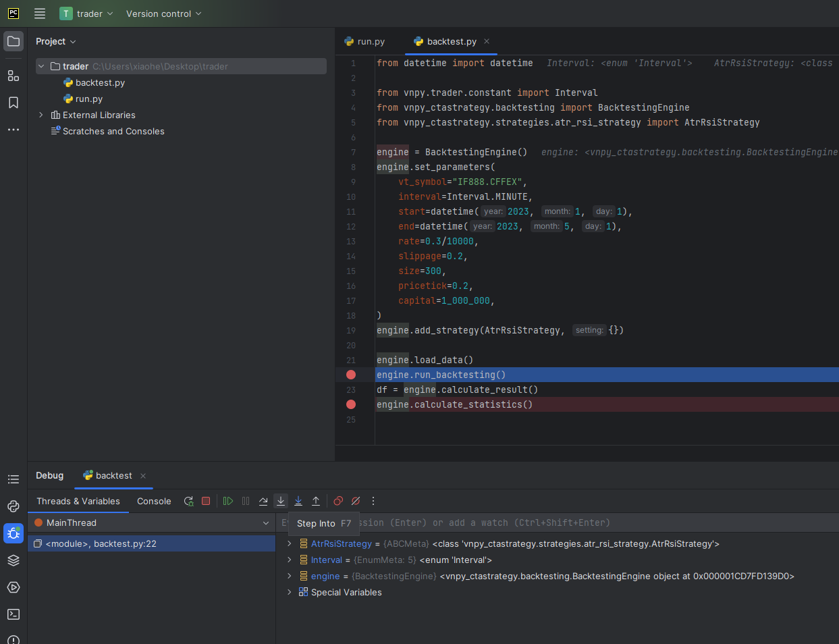
Task: Open the trader project dropdown
Action: [86, 14]
